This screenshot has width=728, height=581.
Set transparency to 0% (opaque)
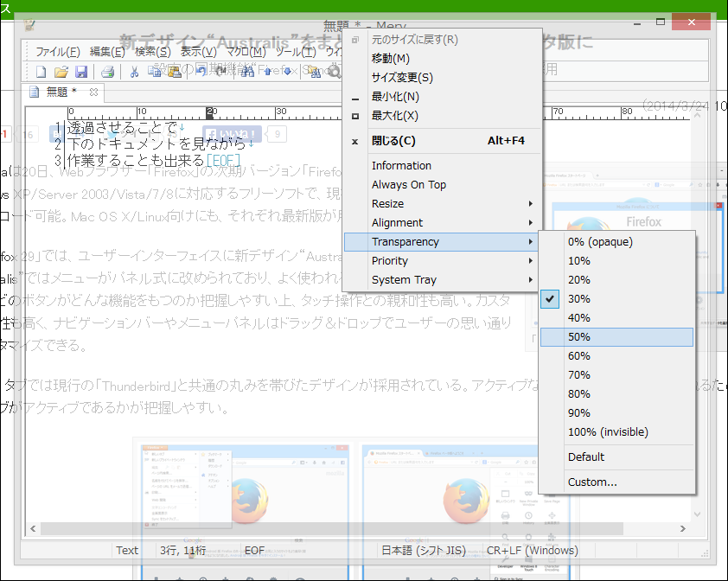[616, 242]
